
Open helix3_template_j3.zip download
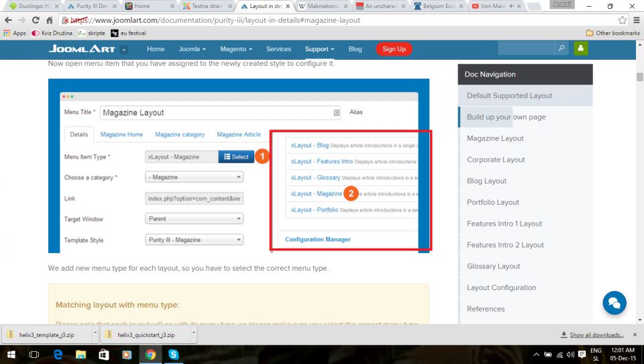46,335
